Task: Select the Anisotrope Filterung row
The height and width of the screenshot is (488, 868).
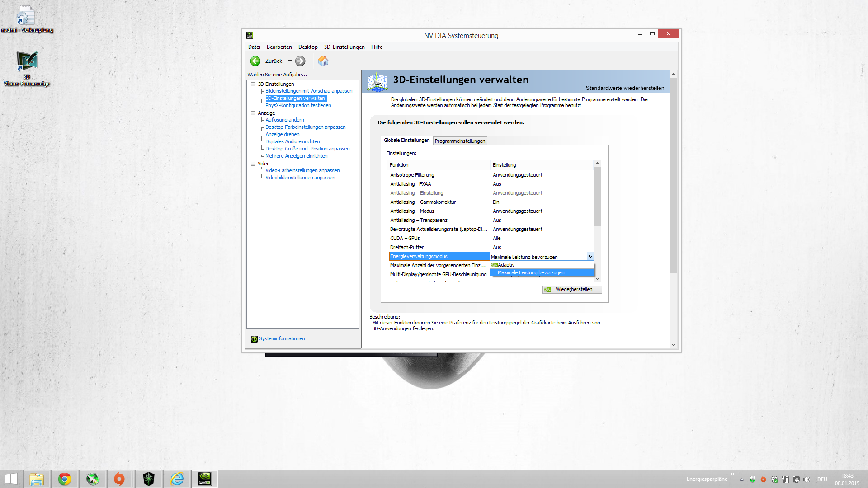Action: pyautogui.click(x=491, y=175)
